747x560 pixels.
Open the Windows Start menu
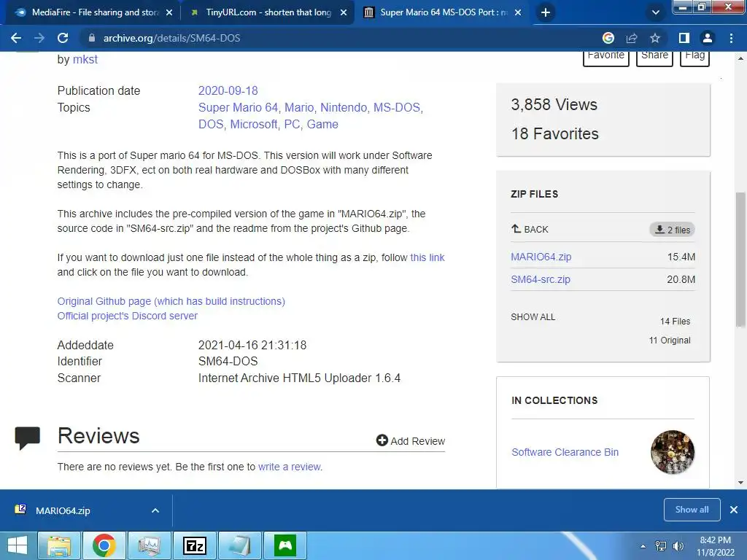(x=18, y=545)
